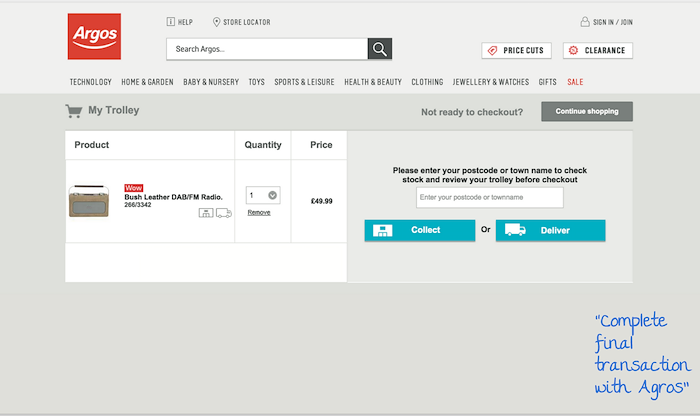Focus the Search Argos input field

[267, 49]
